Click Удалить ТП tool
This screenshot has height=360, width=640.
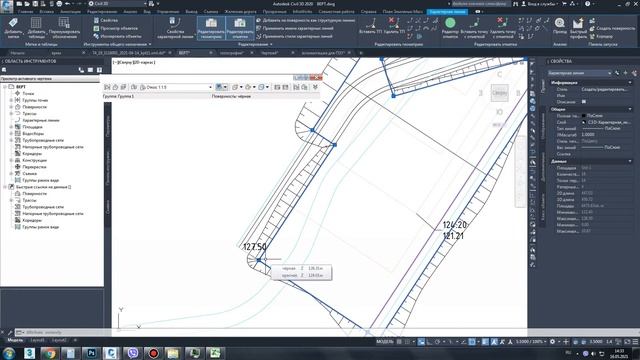[x=394, y=26]
